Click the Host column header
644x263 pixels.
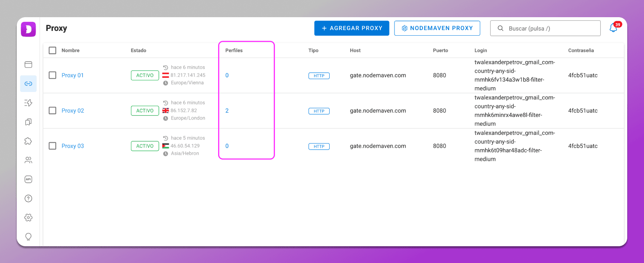pos(355,50)
